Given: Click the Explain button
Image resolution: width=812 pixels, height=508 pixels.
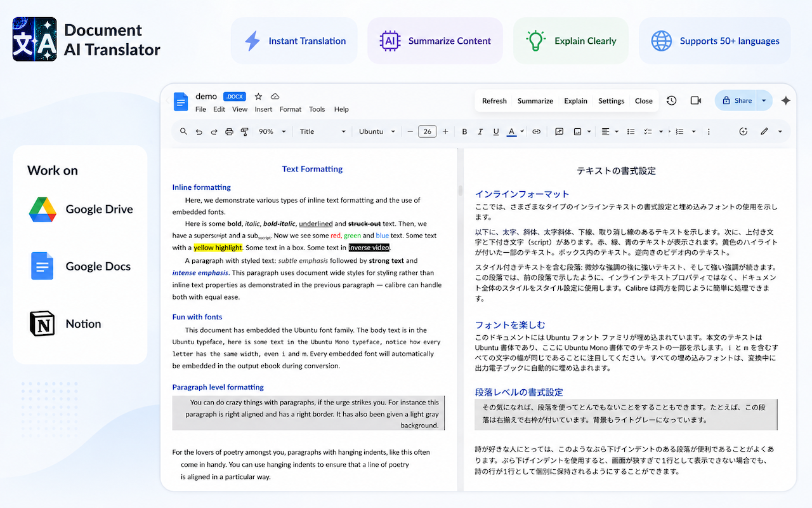Looking at the screenshot, I should [575, 101].
